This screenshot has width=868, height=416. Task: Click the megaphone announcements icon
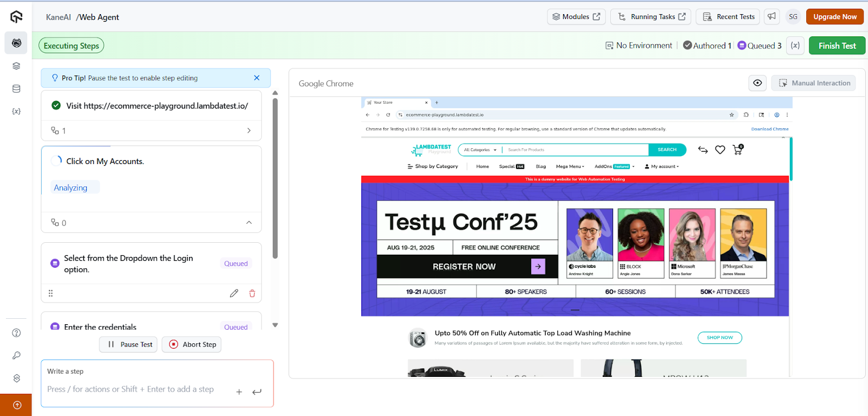pos(771,17)
